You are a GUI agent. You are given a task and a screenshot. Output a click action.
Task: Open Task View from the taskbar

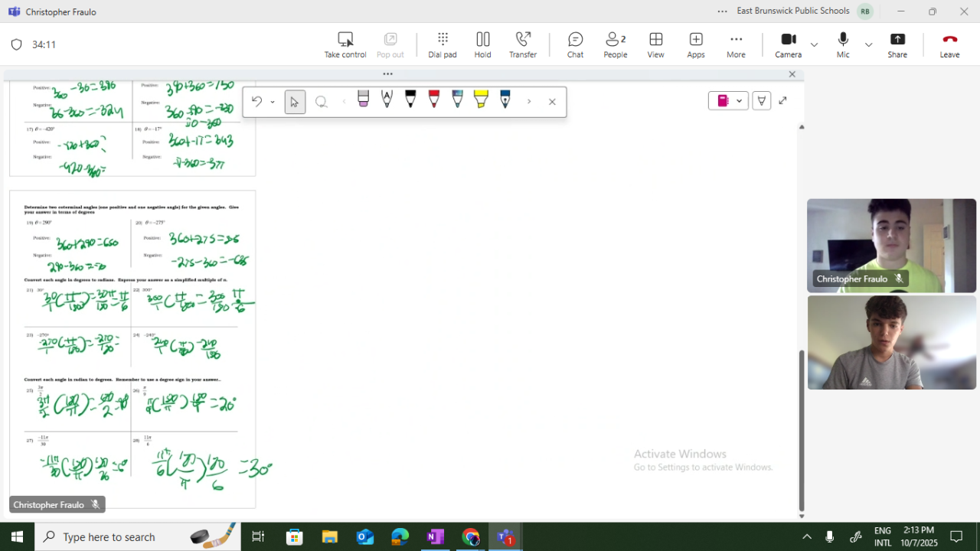coord(258,536)
